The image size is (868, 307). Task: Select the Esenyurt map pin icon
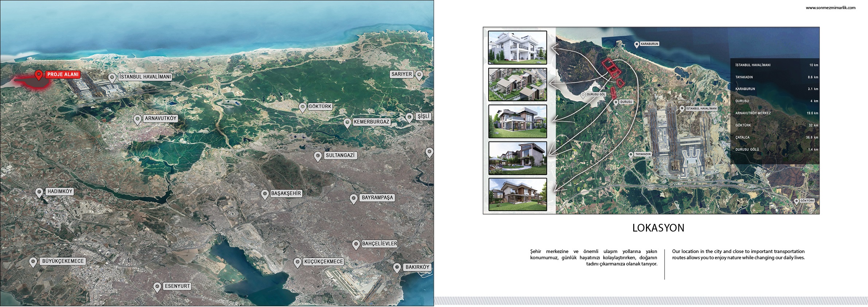coord(157,287)
